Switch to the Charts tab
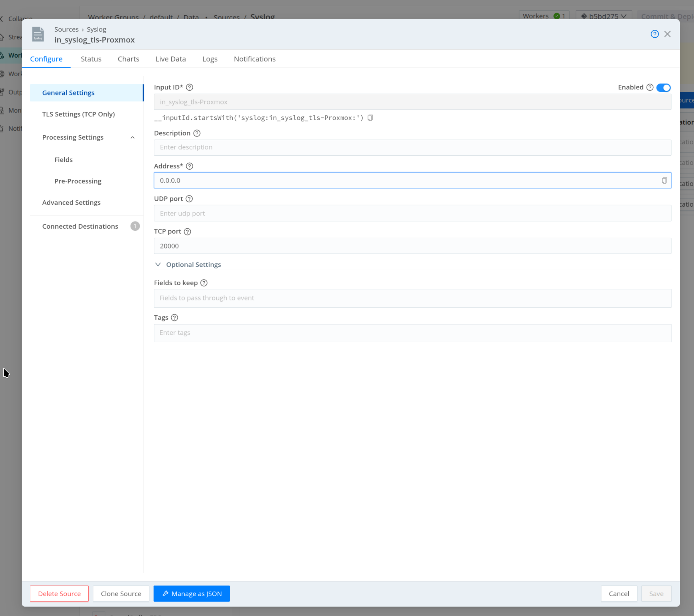The width and height of the screenshot is (694, 616). 128,59
